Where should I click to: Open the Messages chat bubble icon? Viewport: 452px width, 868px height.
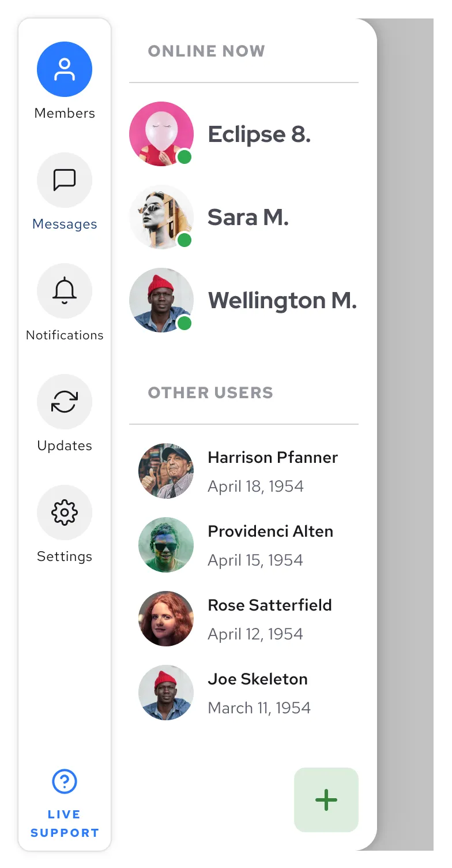(65, 180)
